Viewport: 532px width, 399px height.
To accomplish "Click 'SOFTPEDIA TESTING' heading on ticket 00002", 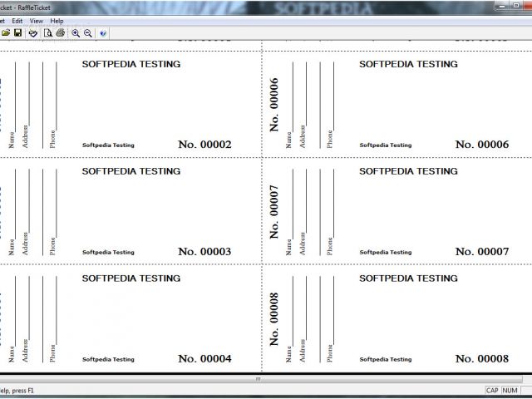I will click(x=131, y=64).
